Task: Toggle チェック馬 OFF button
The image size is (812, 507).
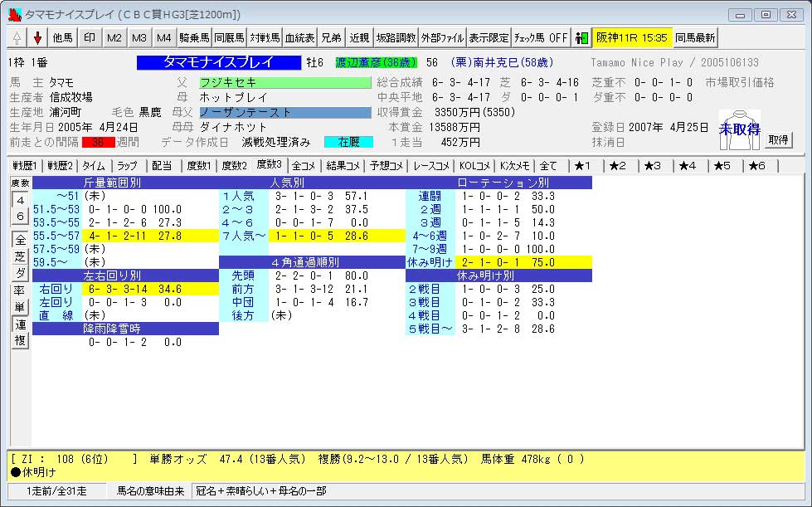Action: point(541,37)
